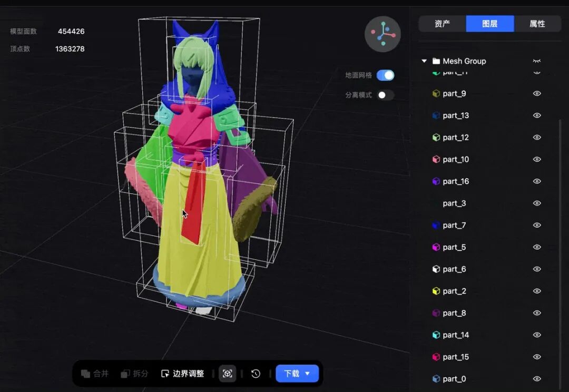Viewport: 569px width, 392px height.
Task: Click the part_5 cube icon
Action: (x=436, y=247)
